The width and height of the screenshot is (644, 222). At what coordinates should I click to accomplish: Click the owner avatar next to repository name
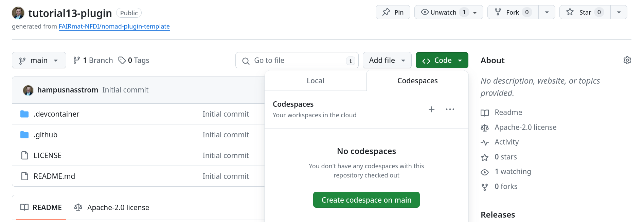click(x=18, y=13)
